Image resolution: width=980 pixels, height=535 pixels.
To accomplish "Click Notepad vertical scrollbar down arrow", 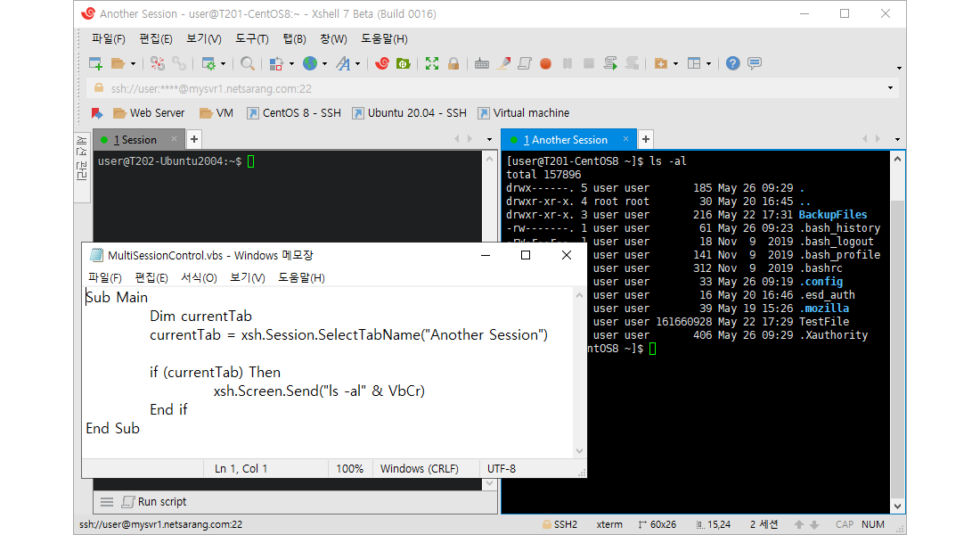I will click(579, 451).
